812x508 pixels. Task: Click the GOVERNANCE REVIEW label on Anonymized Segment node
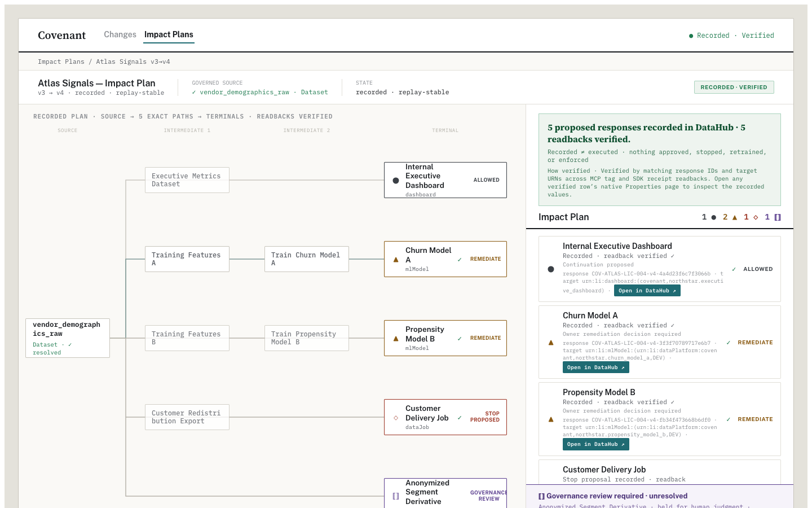click(488, 496)
